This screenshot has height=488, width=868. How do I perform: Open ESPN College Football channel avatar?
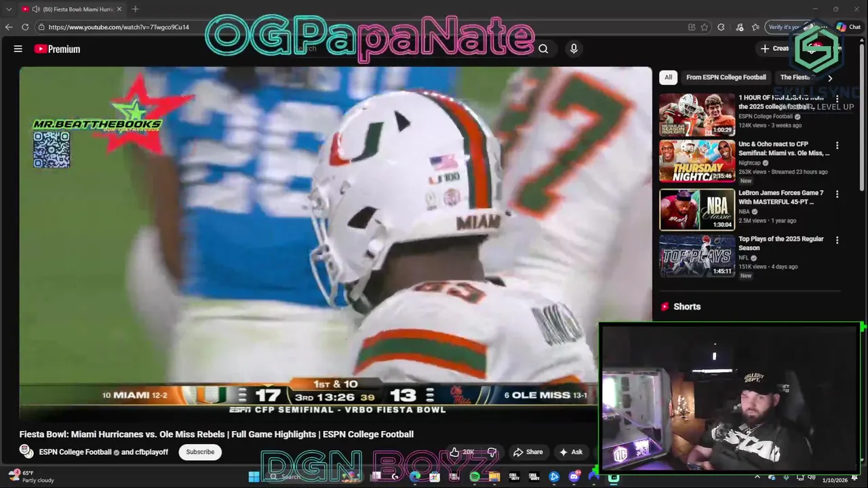pos(26,451)
